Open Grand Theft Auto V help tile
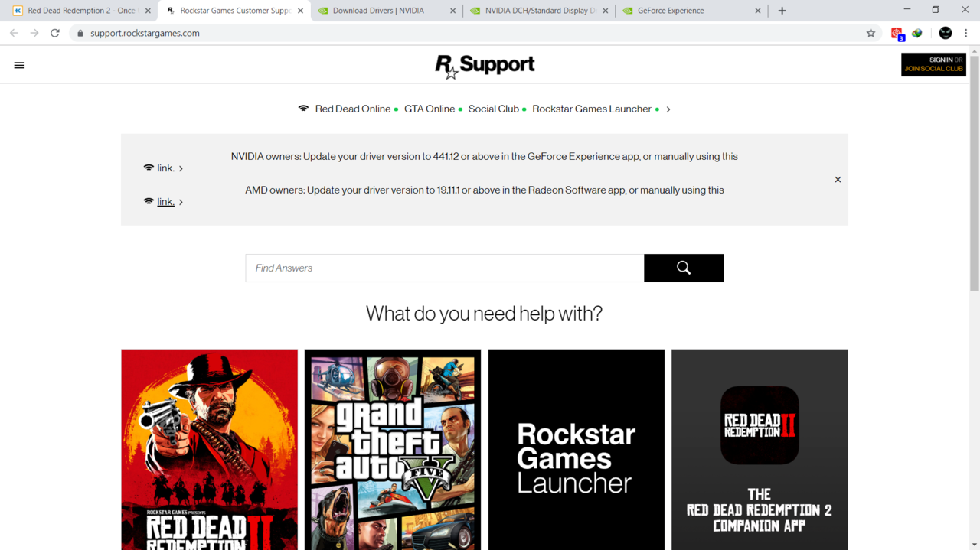 tap(393, 450)
